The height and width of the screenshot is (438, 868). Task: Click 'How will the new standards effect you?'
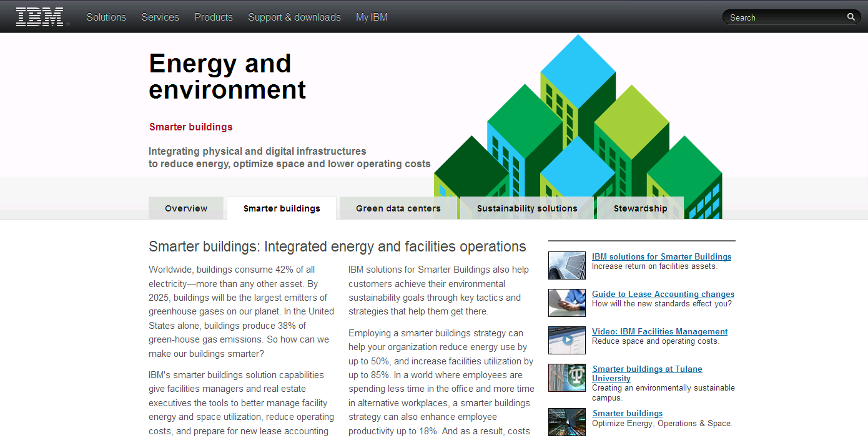(662, 304)
